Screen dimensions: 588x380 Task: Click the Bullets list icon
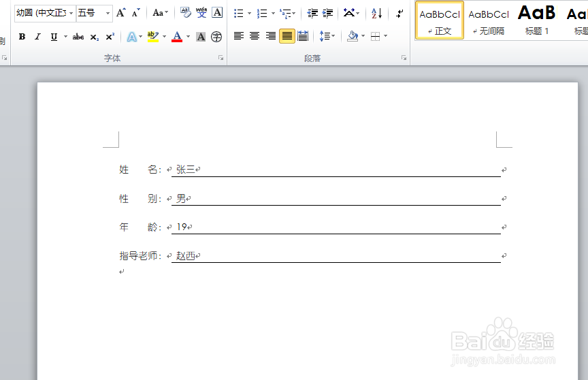[x=238, y=14]
